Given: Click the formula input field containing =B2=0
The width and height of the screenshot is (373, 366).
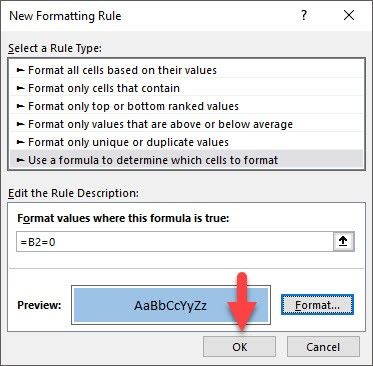Looking at the screenshot, I should pyautogui.click(x=175, y=242).
